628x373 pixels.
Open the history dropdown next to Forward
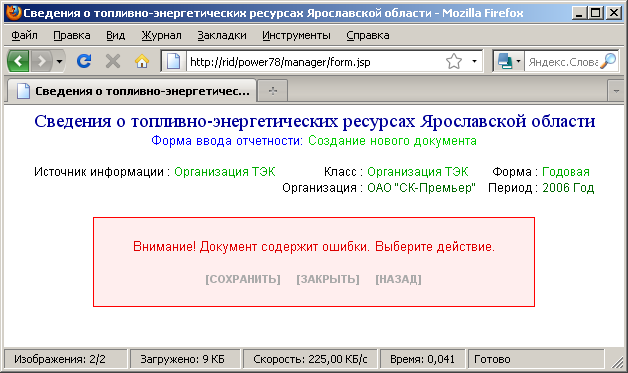[x=59, y=61]
